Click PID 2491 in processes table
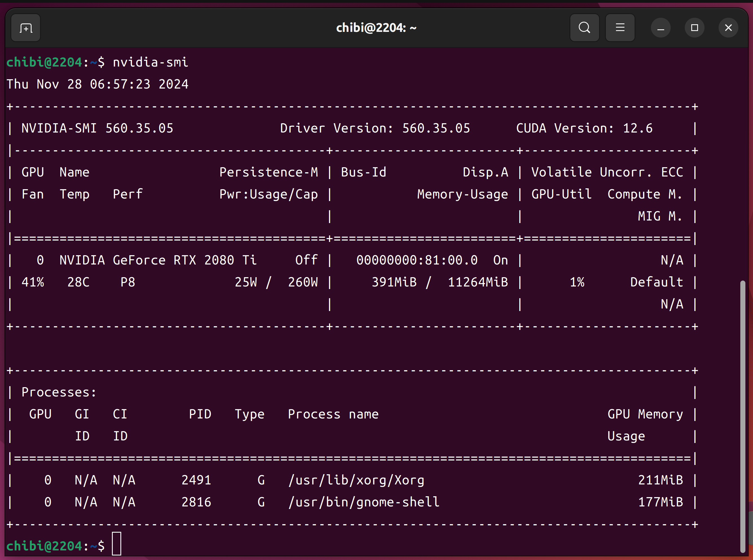The height and width of the screenshot is (560, 753). coord(196,480)
